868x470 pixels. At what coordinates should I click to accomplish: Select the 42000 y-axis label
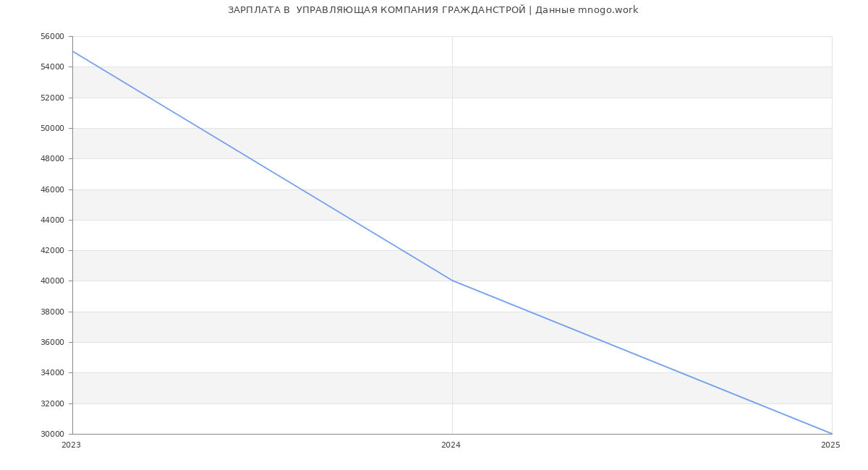click(x=54, y=250)
